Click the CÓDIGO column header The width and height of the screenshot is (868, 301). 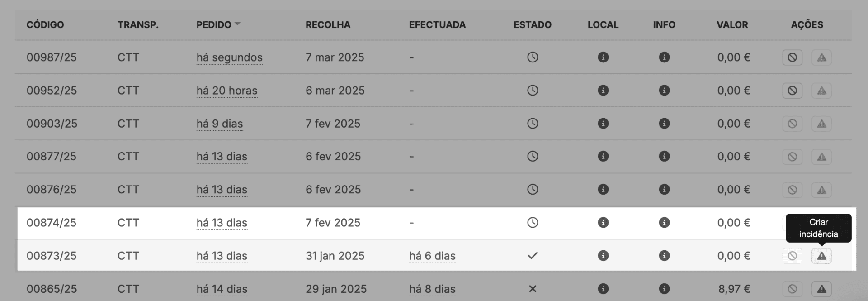click(x=45, y=25)
